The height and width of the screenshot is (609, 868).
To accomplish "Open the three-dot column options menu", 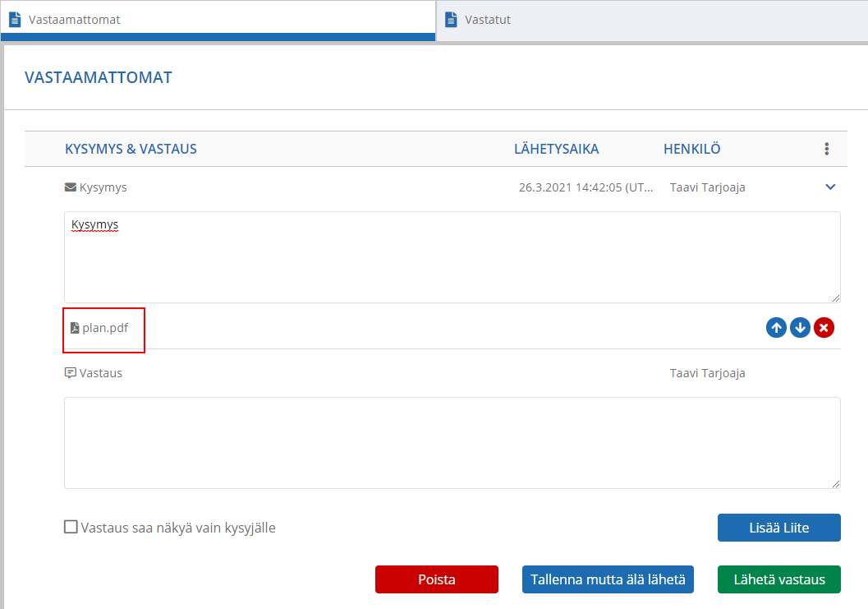I will [x=826, y=149].
